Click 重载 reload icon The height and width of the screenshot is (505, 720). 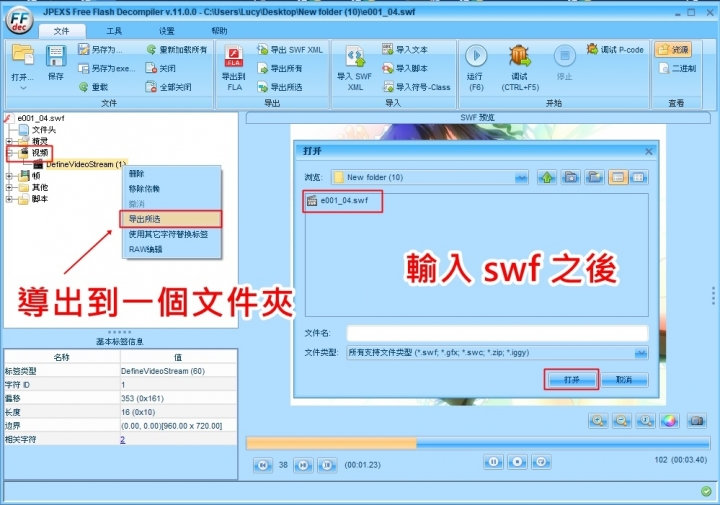93,87
